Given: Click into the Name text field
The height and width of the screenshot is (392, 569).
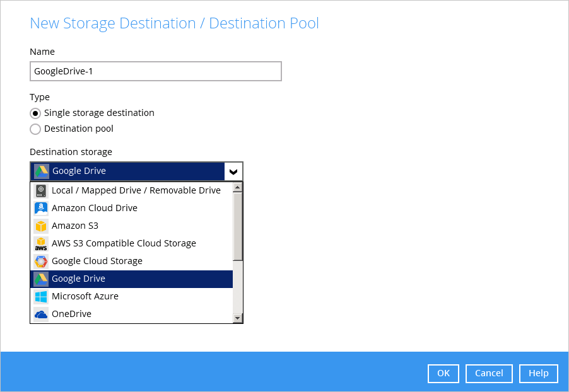Looking at the screenshot, I should pos(156,71).
